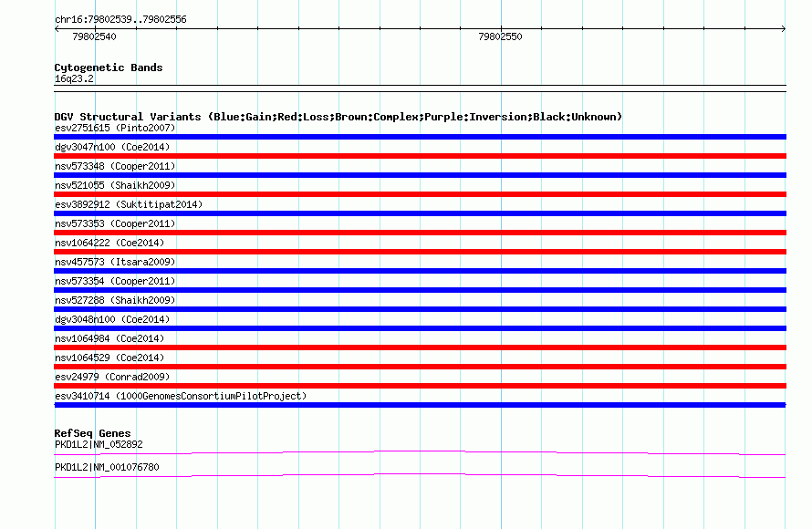
Task: Select the nsv573348 (Cooper2011) label
Action: tap(115, 166)
